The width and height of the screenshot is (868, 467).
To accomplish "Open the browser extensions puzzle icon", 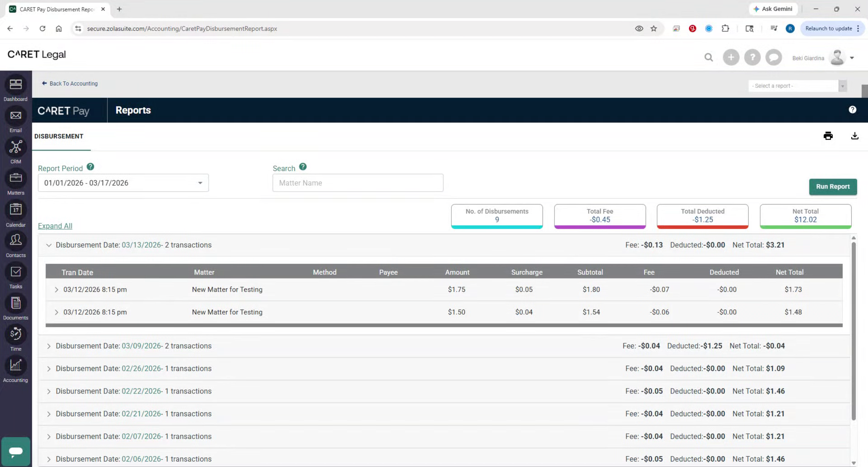I will click(725, 29).
